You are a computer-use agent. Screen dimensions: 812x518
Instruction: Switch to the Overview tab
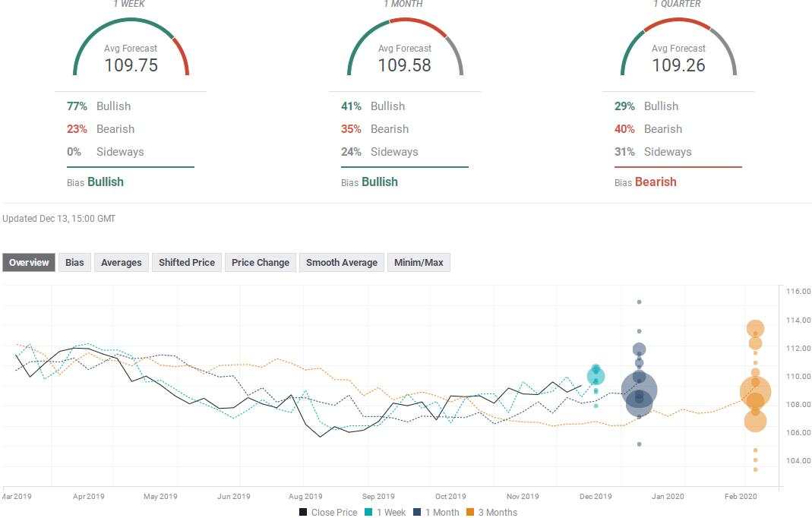pyautogui.click(x=29, y=263)
